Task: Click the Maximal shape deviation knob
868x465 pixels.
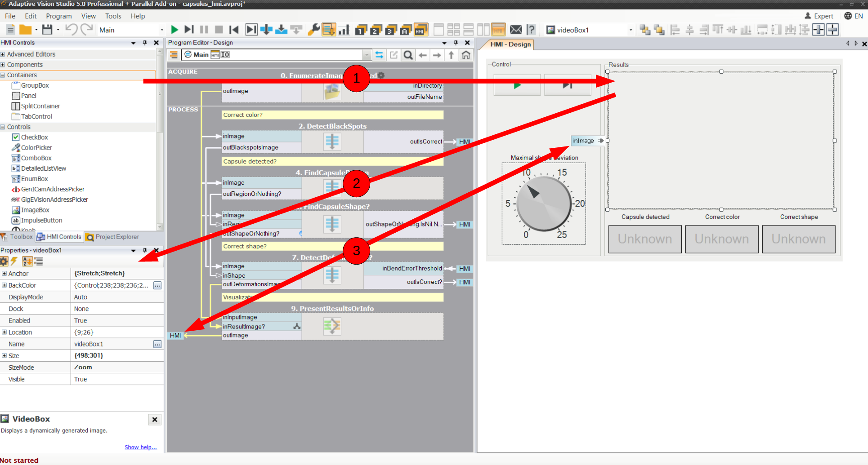Action: (544, 204)
